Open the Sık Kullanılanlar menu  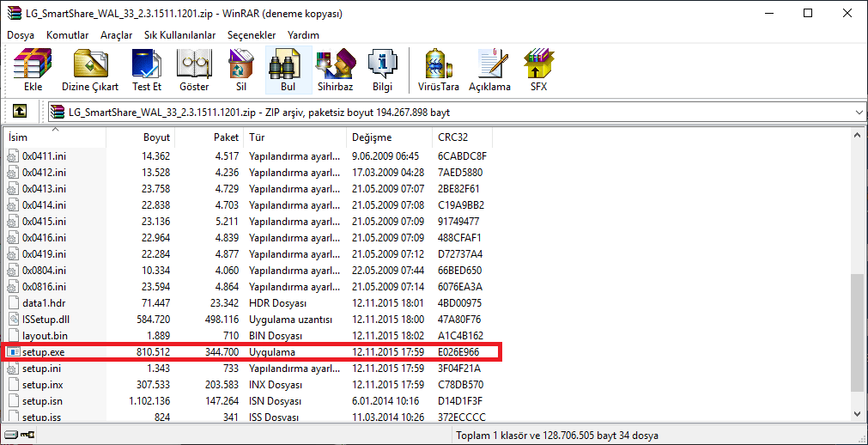[179, 35]
